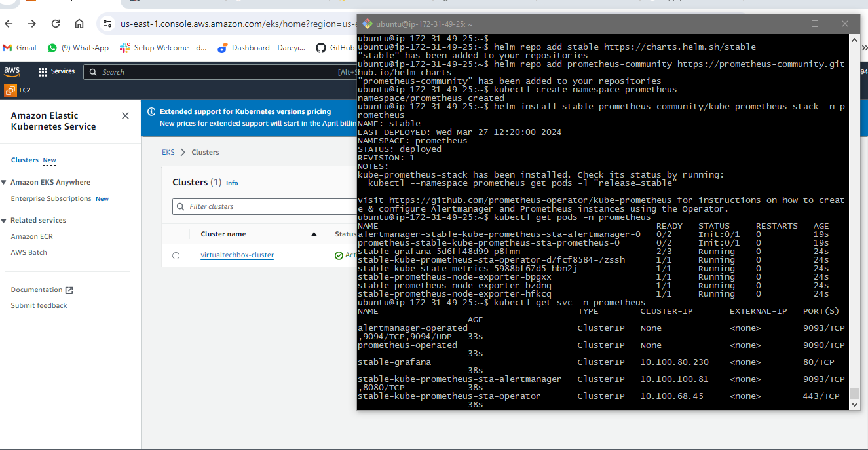Viewport: 868px width, 450px height.
Task: Reload the current browser page
Action: 56,24
